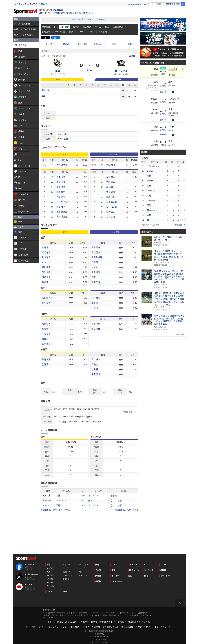Open Yahoo! JAPAN link in header

click(134, 4)
